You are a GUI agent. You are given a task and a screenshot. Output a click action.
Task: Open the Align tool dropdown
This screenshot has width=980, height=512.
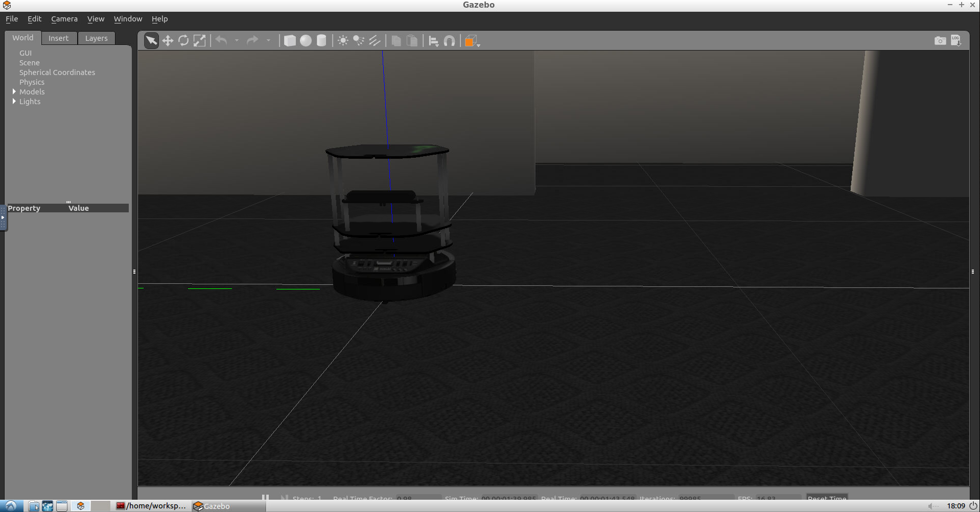point(433,41)
